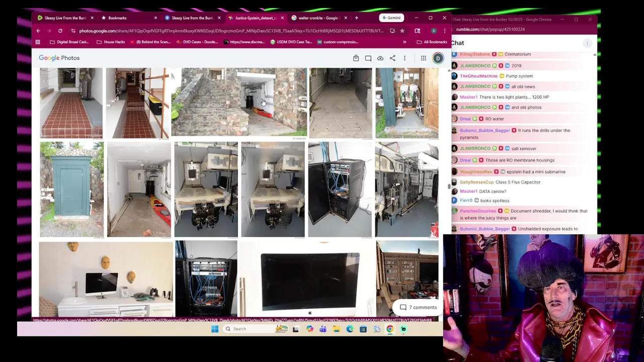Open the Google account avatar 'D'

point(438,58)
